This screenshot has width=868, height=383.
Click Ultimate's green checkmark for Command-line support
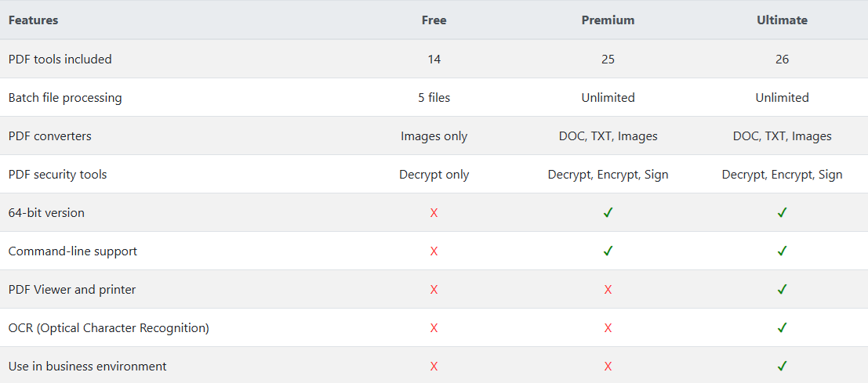[782, 251]
